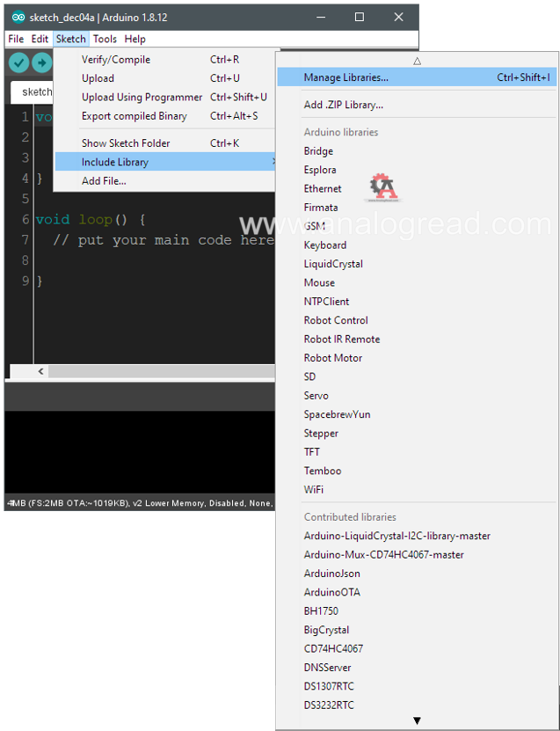Choose Upload in the Sketch menu
Image resolution: width=560 pixels, height=731 pixels.
165,78
